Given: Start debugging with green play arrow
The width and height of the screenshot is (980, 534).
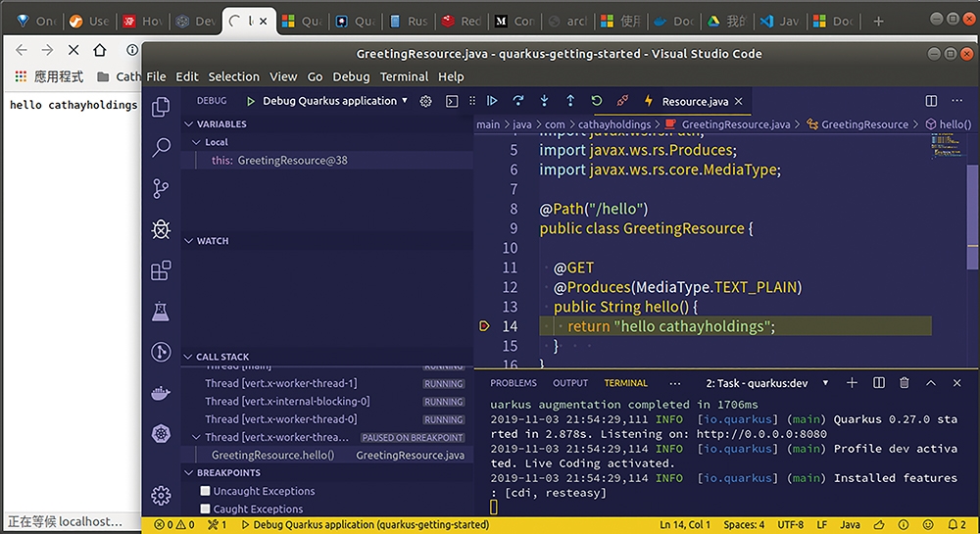Looking at the screenshot, I should click(251, 101).
